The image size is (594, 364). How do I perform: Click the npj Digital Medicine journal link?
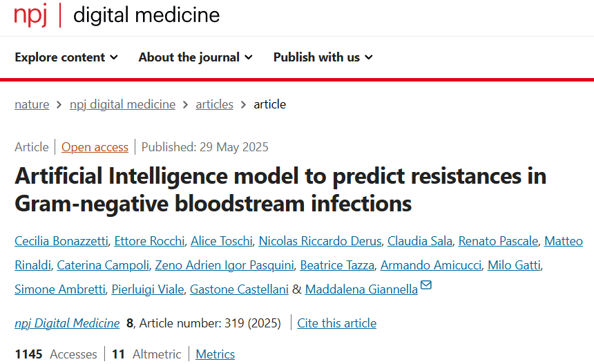(67, 323)
